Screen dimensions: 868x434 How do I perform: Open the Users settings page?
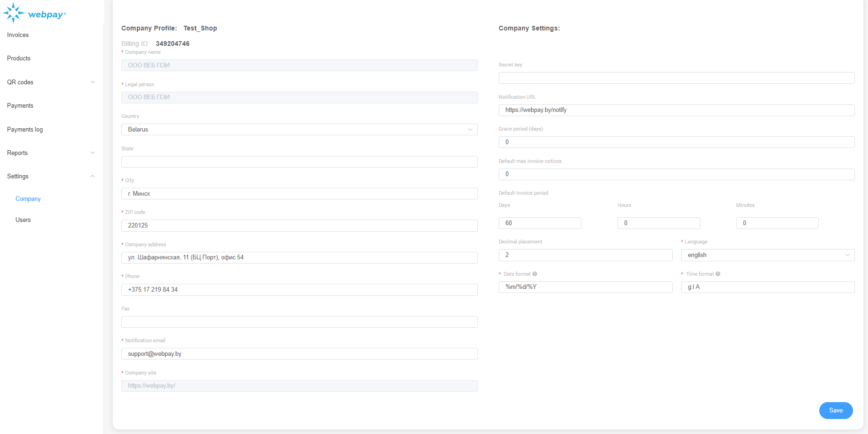(x=23, y=220)
